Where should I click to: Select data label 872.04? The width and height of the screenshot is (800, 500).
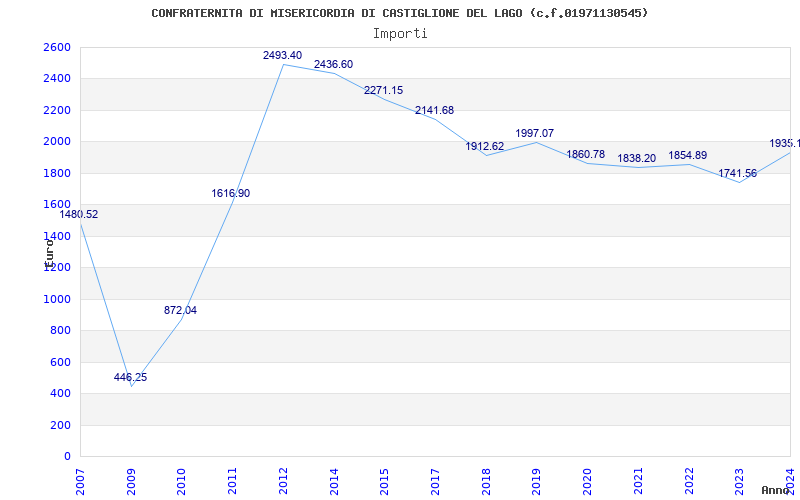pyautogui.click(x=180, y=310)
